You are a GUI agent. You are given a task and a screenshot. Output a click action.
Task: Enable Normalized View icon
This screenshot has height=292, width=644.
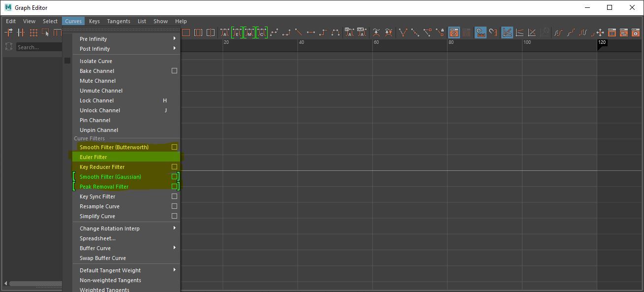pyautogui.click(x=532, y=32)
